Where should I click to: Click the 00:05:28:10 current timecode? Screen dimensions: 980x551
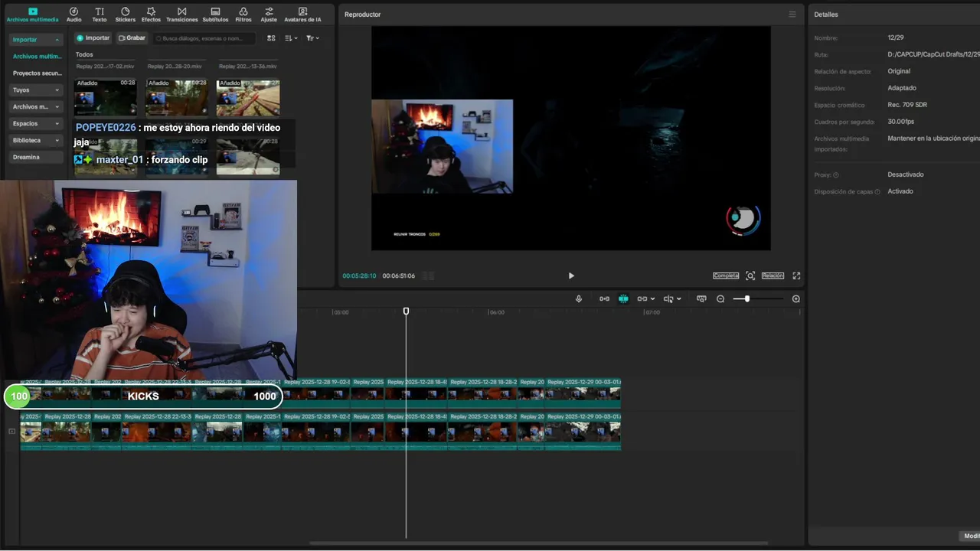(x=359, y=275)
